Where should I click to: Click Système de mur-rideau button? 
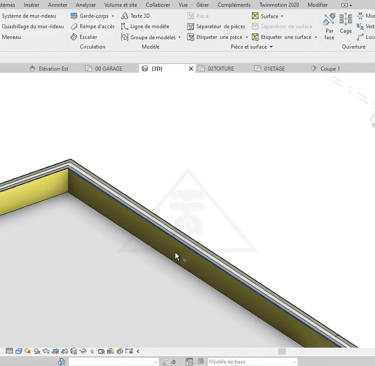[x=29, y=16]
